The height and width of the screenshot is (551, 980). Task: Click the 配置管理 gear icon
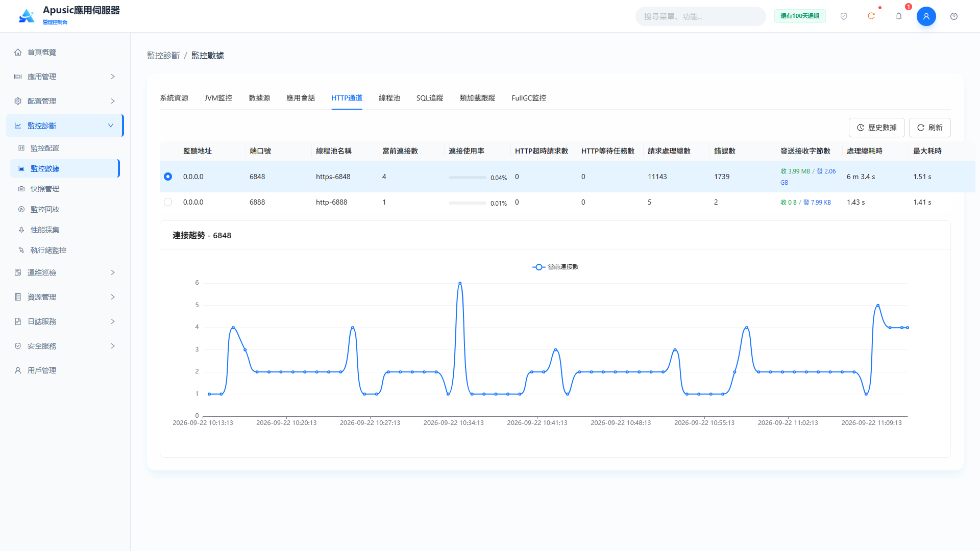point(18,101)
